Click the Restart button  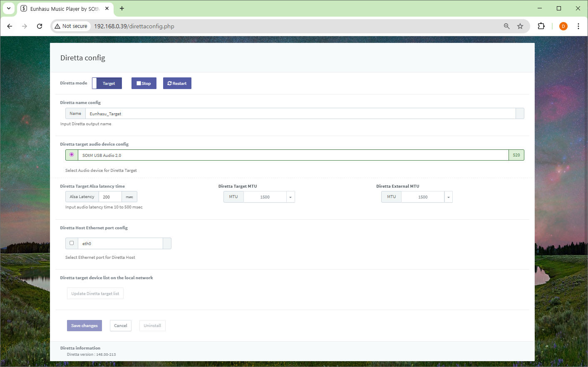[x=177, y=83]
